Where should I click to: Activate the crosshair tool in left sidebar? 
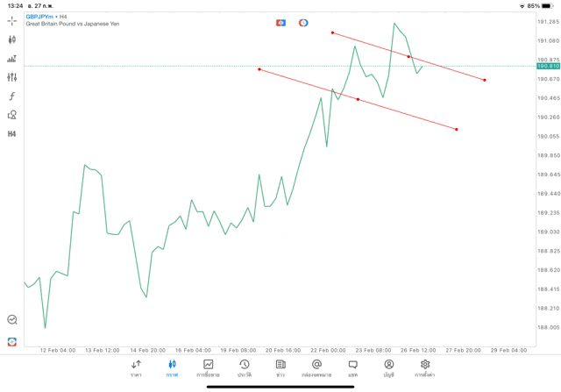tap(12, 20)
